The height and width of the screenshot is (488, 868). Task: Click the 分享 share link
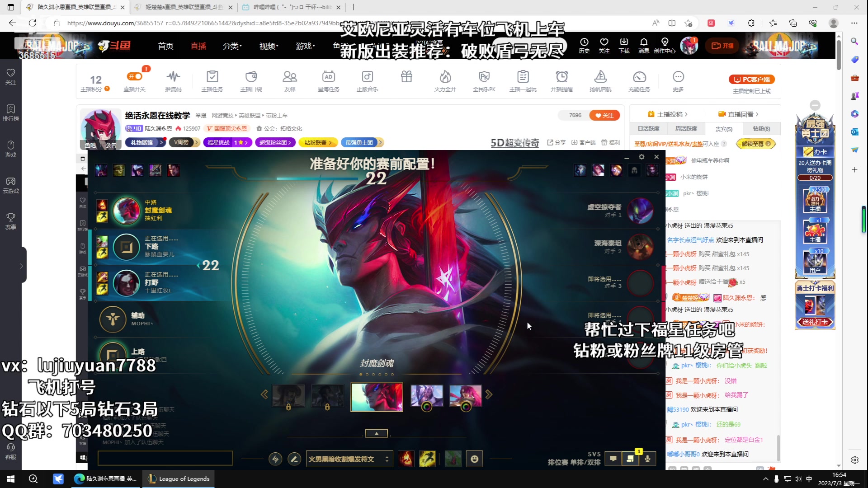point(557,142)
